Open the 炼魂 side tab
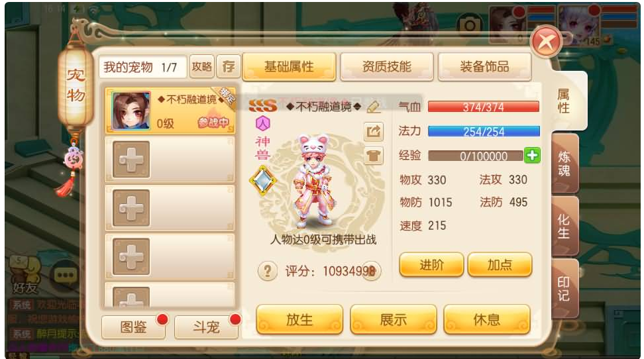Screen dimensions: 644x359 click(564, 164)
